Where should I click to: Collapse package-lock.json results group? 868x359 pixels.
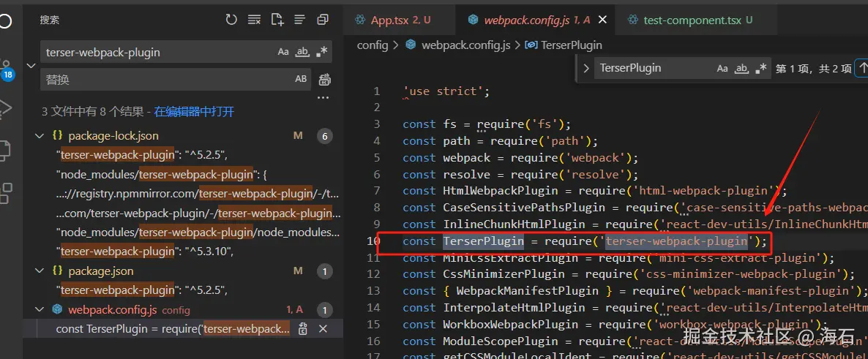[x=40, y=135]
